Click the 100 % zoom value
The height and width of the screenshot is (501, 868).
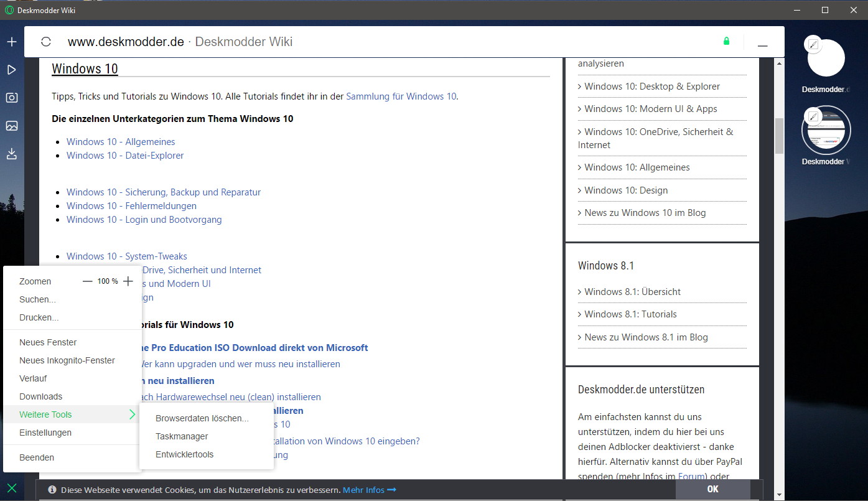coord(108,281)
